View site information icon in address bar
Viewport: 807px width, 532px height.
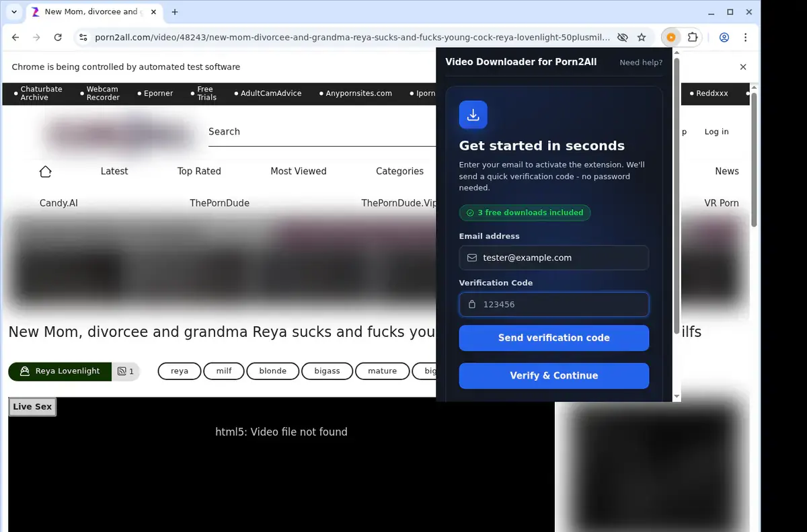pyautogui.click(x=83, y=38)
